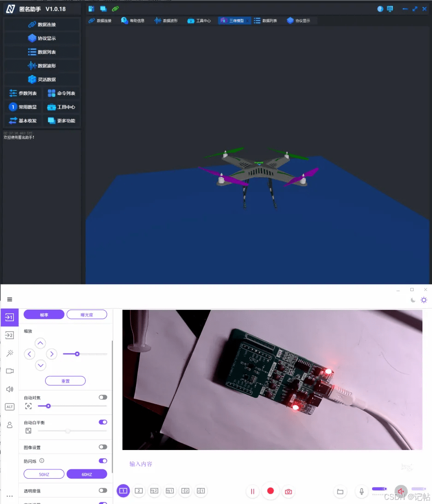The width and height of the screenshot is (432, 504).
Task: Open the camera settings sidebar icon
Action: 10,371
